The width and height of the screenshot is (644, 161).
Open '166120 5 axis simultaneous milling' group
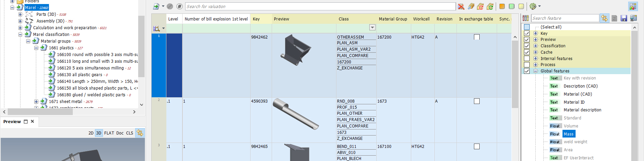pos(90,68)
